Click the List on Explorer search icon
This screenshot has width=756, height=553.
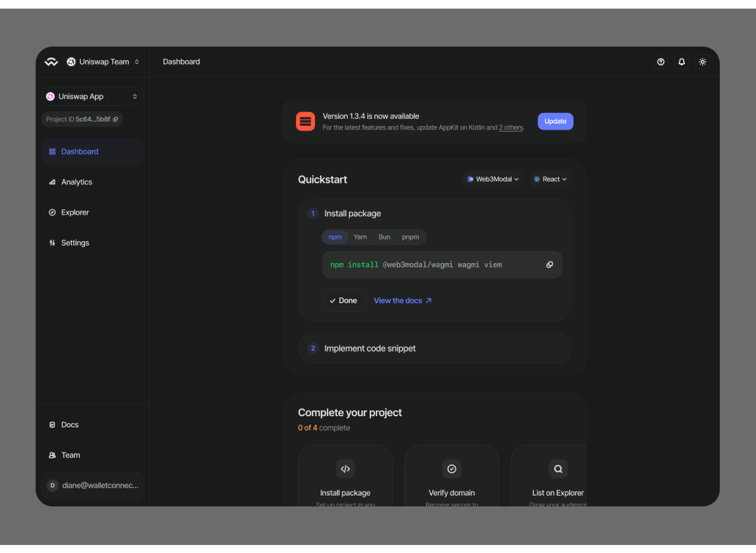click(x=558, y=469)
